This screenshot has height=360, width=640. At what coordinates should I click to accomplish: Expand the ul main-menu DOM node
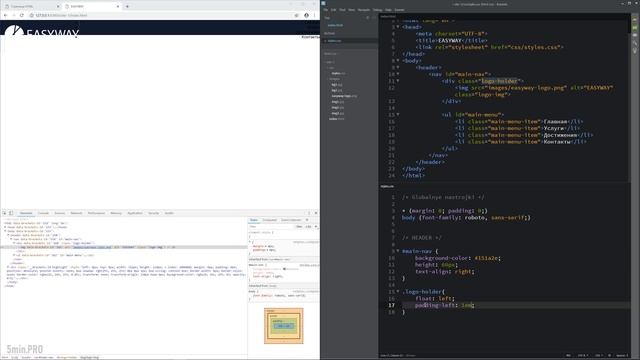14,255
